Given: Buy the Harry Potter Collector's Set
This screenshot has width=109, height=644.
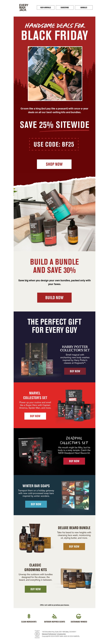Looking at the screenshot, I should click(x=75, y=371).
